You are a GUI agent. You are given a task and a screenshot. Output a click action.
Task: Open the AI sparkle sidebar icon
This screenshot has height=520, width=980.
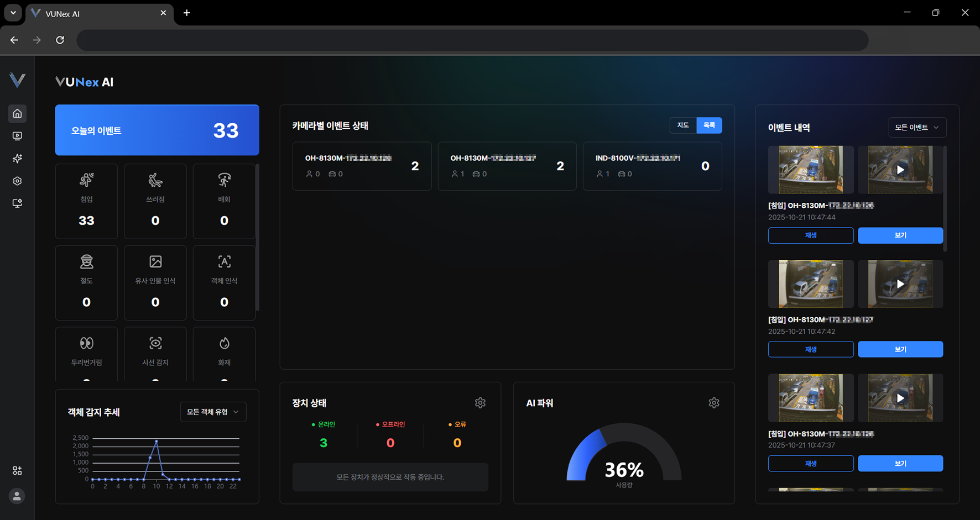pos(17,159)
